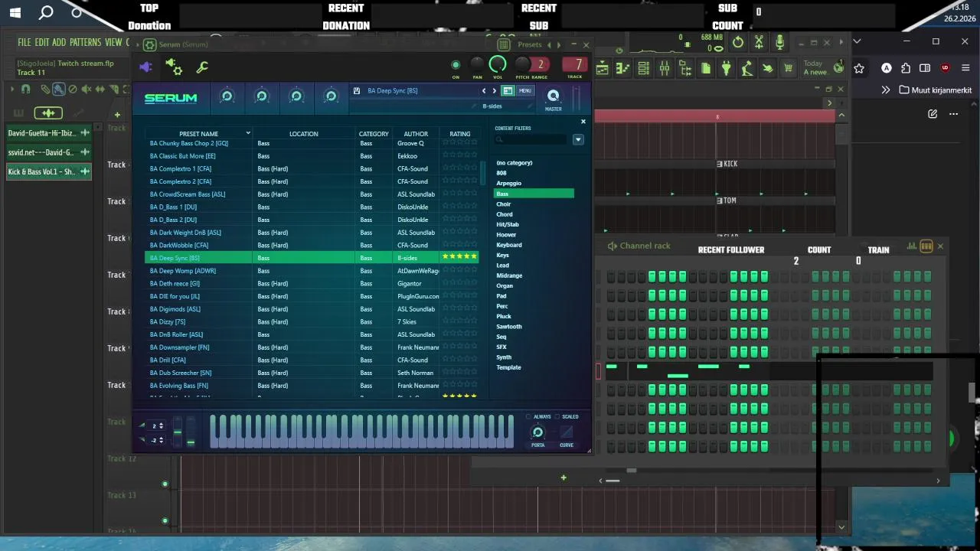Select the 808 category filter
The width and height of the screenshot is (980, 551).
point(501,173)
